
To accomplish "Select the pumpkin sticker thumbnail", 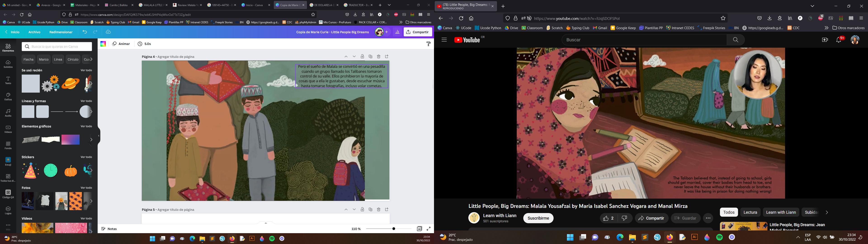I will pyautogui.click(x=71, y=171).
